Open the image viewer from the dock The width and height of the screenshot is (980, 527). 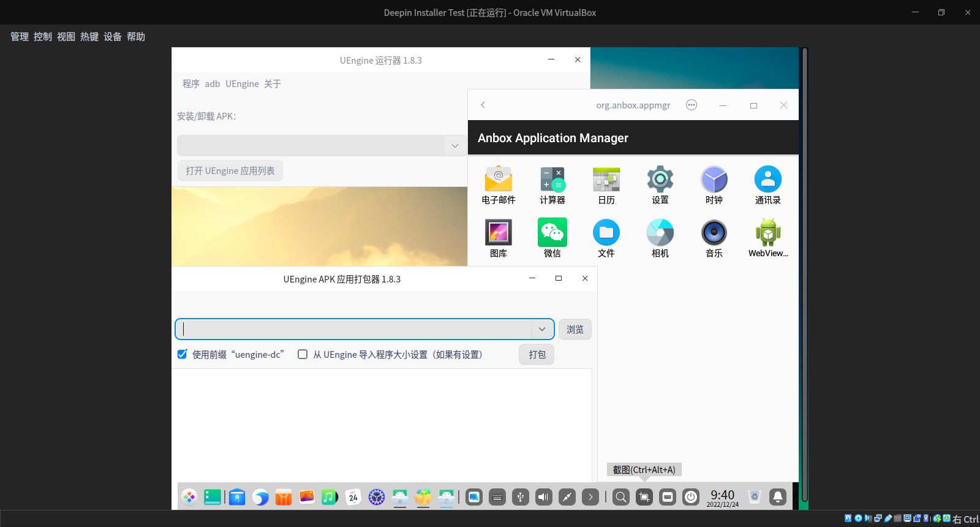pyautogui.click(x=306, y=497)
